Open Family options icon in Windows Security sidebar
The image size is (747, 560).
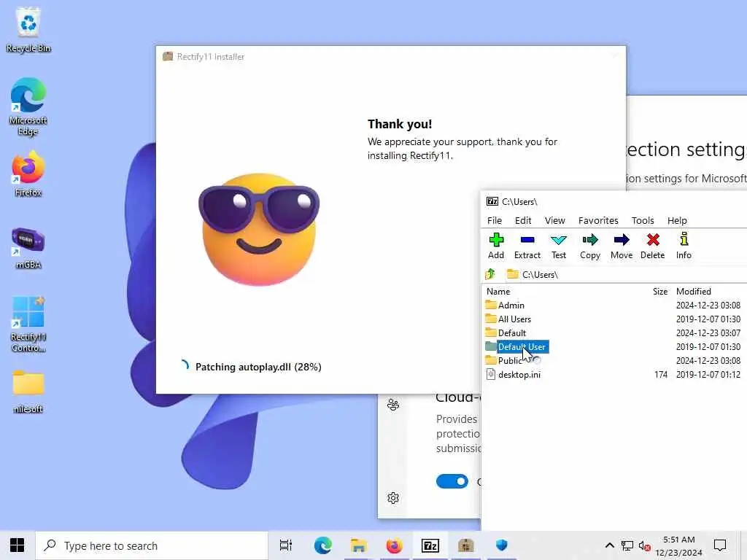click(393, 405)
